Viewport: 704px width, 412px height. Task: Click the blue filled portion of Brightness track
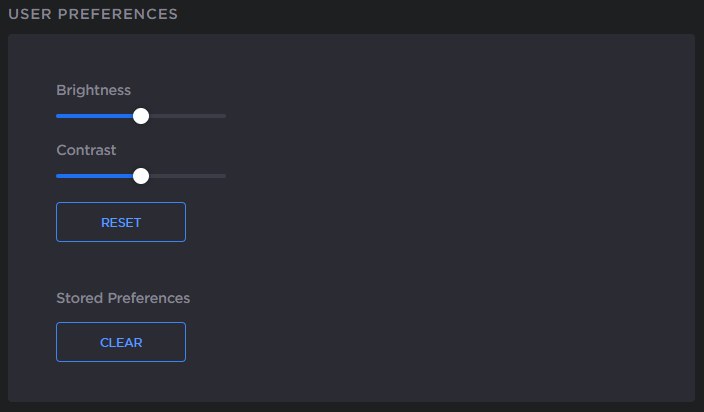tap(95, 116)
